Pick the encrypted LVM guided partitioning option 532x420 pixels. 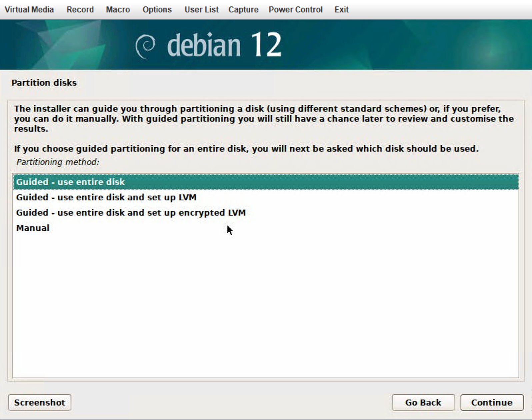pos(131,213)
